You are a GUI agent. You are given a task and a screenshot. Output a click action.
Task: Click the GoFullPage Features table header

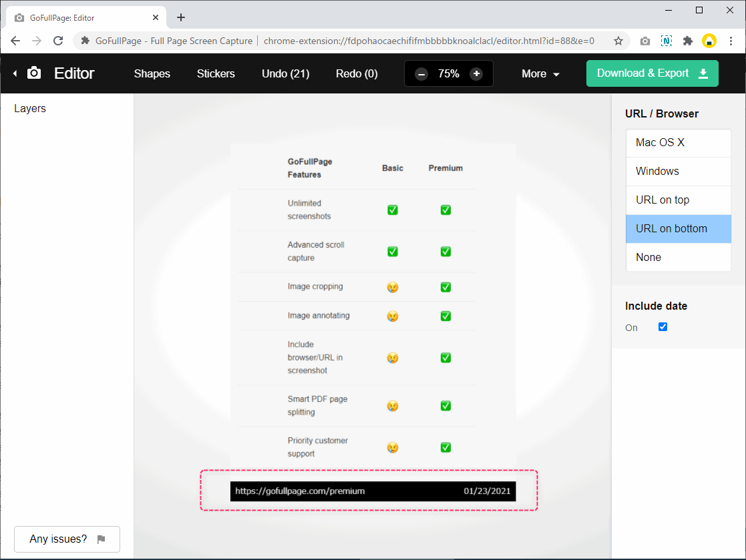tap(310, 168)
